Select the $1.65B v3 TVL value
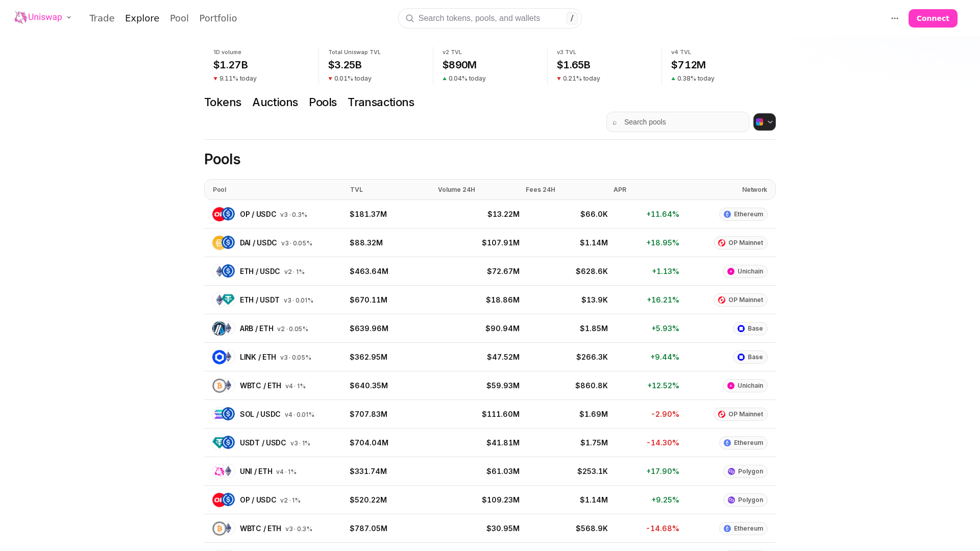 (x=574, y=65)
